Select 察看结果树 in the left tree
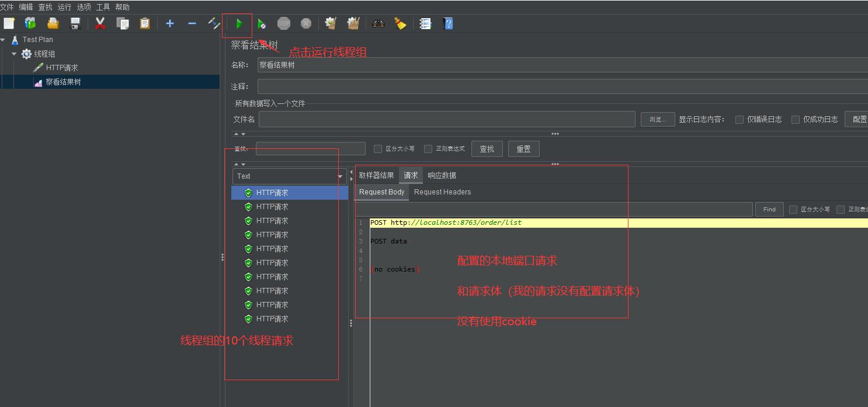 tap(63, 82)
